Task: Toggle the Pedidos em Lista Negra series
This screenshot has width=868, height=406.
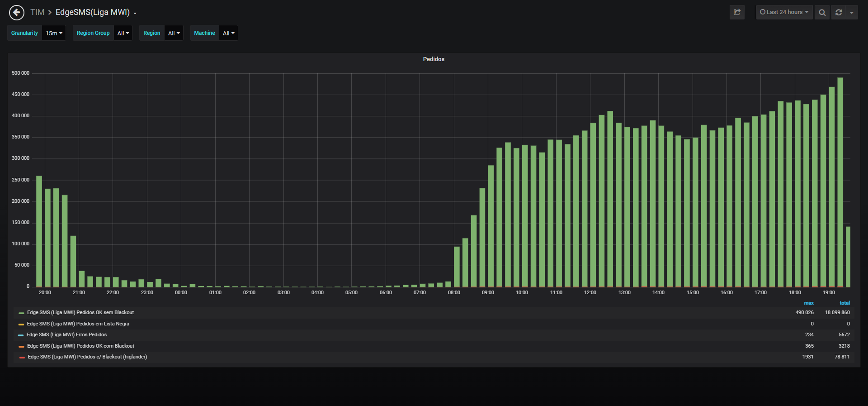Action: [x=78, y=324]
